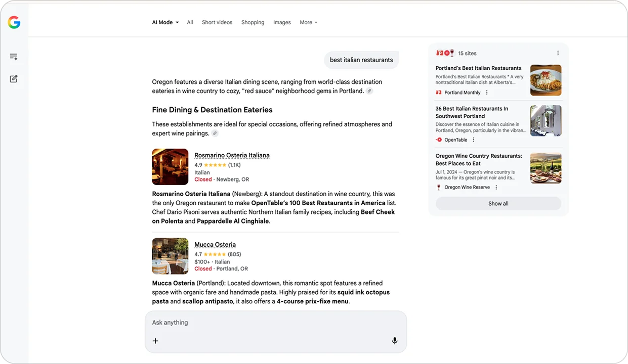The image size is (628, 364).
Task: Start a new search with the compose icon
Action: pos(14,79)
